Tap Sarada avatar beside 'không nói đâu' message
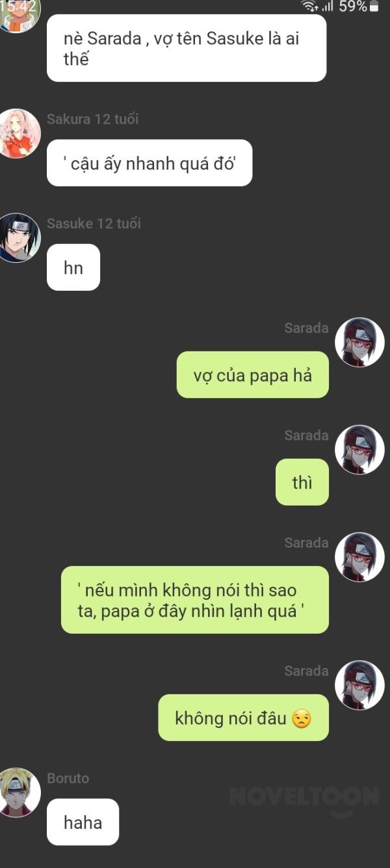 coord(359,685)
